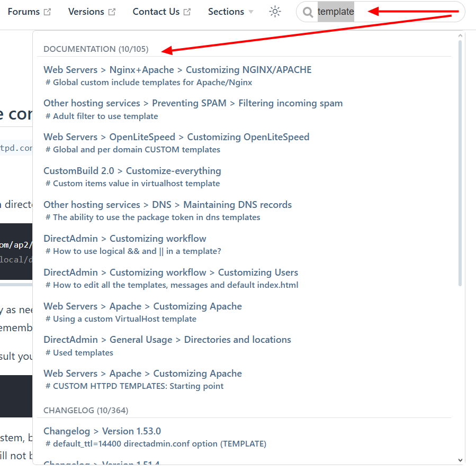Open 'package token in dns templates' result
Screen dimensions: 476x473
point(152,217)
